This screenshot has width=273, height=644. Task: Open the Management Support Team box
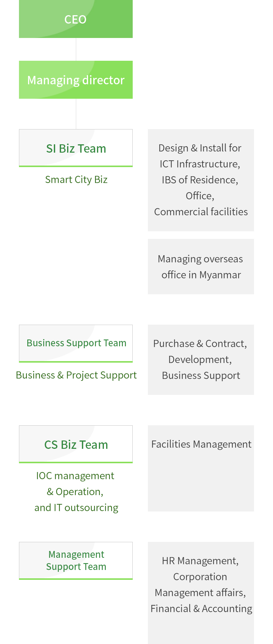[76, 561]
